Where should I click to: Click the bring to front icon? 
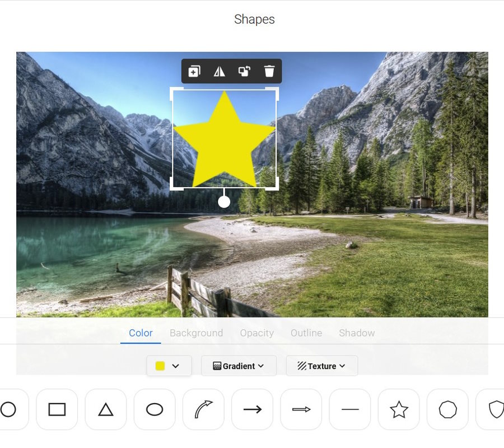(244, 71)
